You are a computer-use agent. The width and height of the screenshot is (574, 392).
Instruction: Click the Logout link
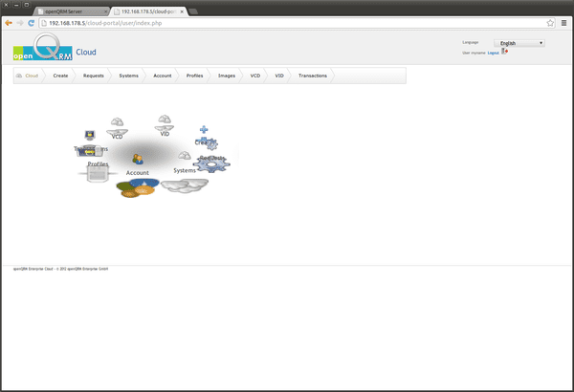click(493, 54)
